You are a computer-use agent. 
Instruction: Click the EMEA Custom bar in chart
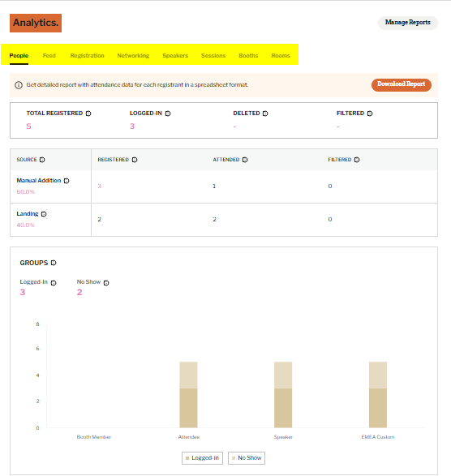[x=378, y=395]
